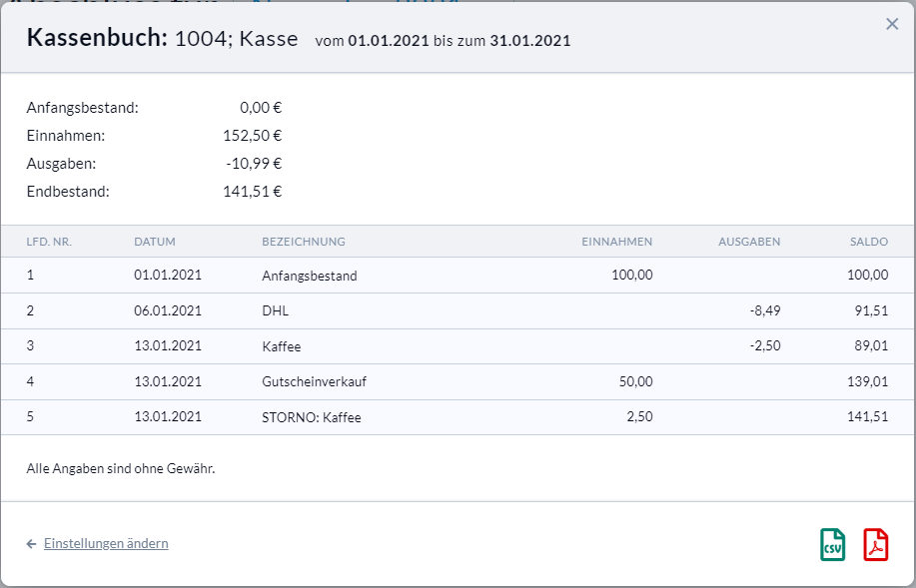Click the end date 31.01.2021 in the title

(529, 41)
